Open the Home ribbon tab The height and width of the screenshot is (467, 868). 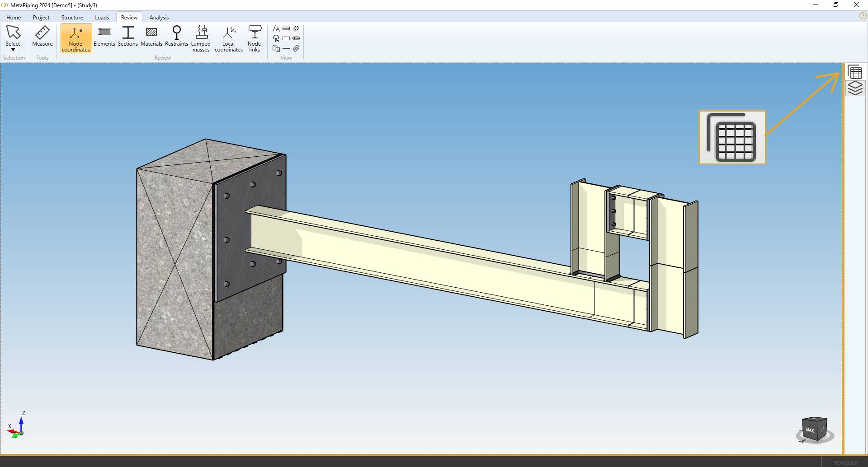(x=14, y=17)
